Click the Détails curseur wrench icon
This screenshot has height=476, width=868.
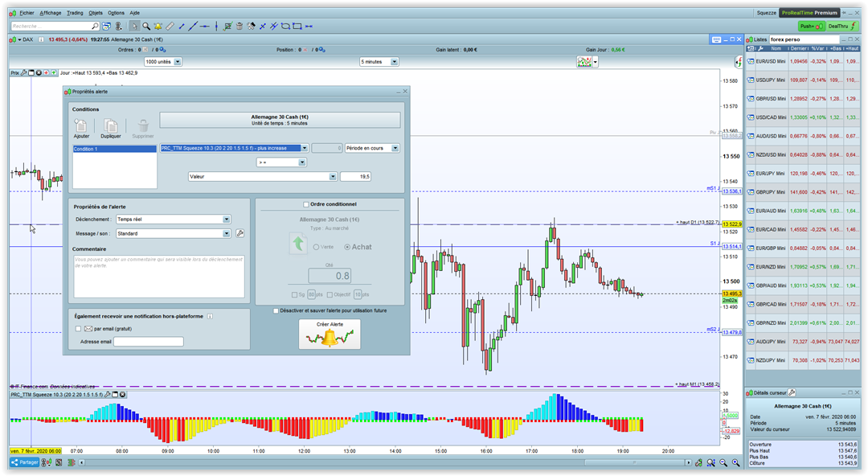(792, 392)
